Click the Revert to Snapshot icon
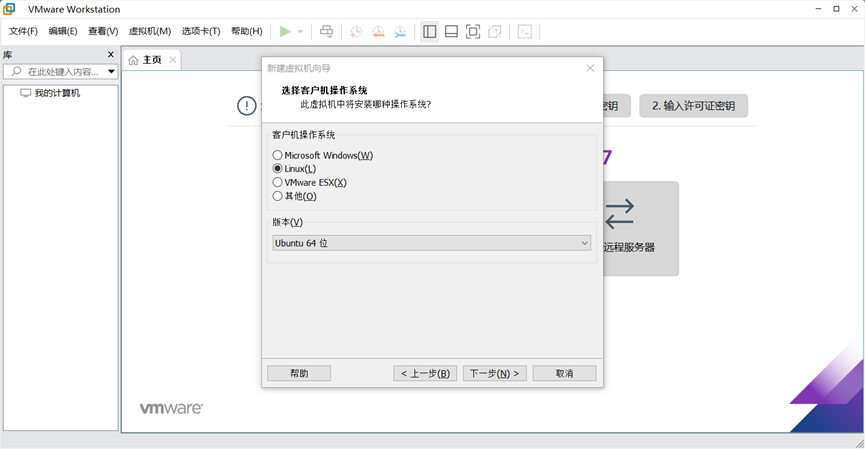This screenshot has height=449, width=865. coord(378,31)
